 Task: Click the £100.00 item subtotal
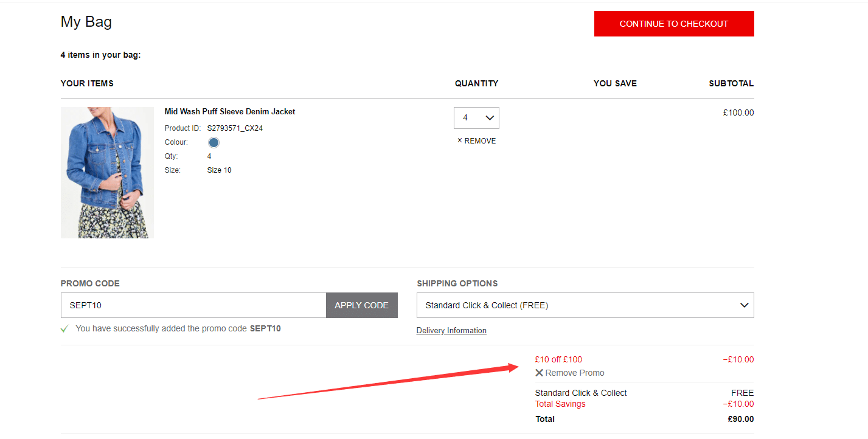[738, 112]
